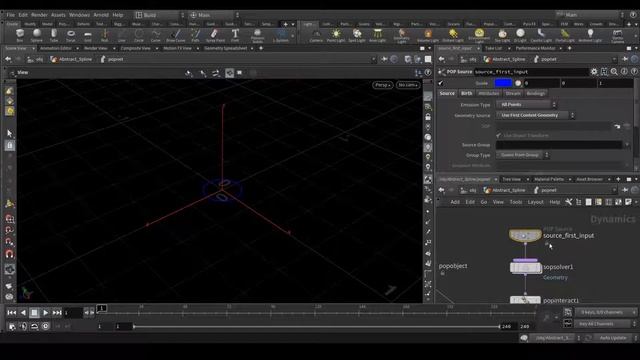Click the Source Group input field
This screenshot has width=640, height=360.
(x=559, y=145)
